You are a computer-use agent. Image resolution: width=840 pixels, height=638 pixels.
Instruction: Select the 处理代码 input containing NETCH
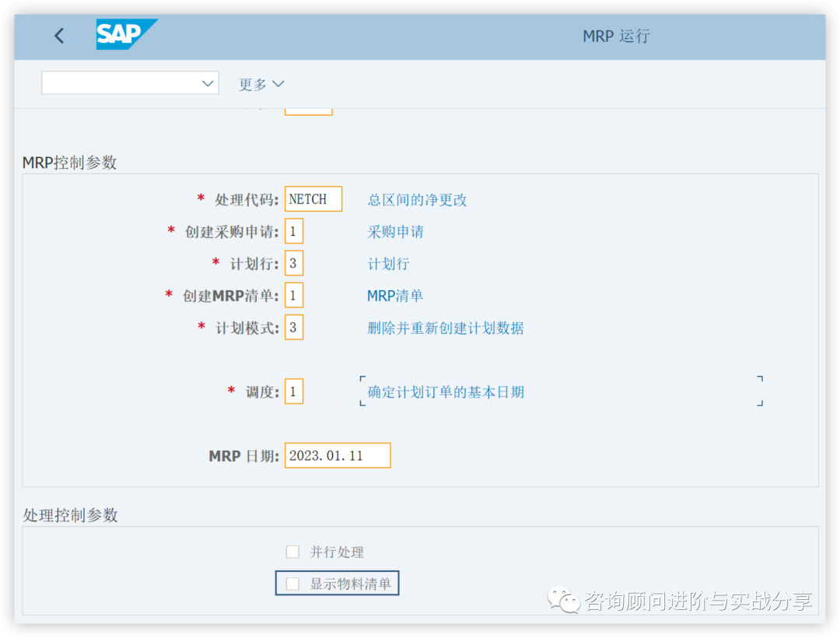tap(313, 199)
